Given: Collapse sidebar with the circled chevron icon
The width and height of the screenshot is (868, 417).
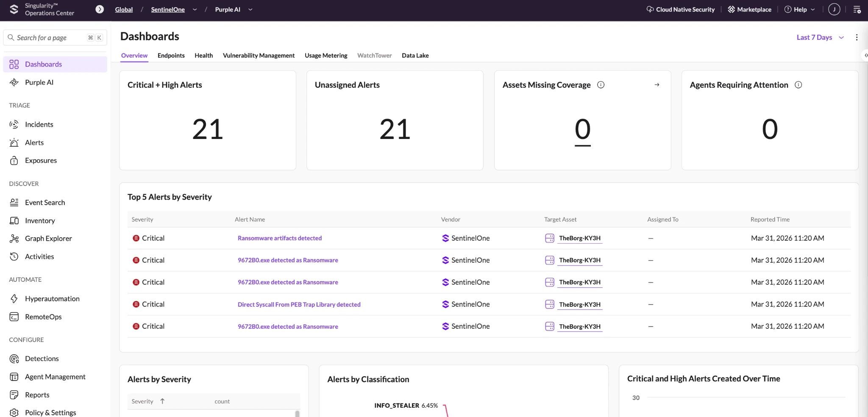Looking at the screenshot, I should click(100, 9).
